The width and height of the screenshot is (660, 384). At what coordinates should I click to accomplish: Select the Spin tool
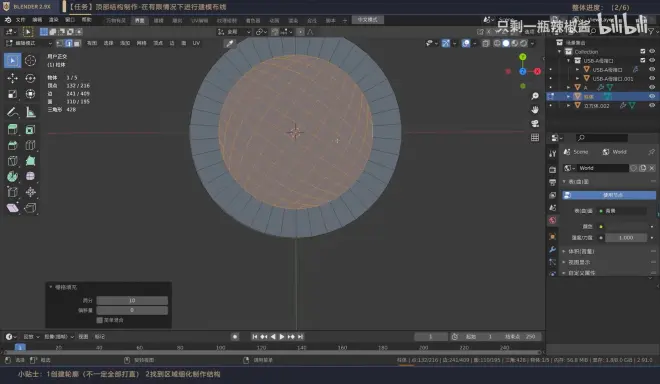(x=13, y=176)
